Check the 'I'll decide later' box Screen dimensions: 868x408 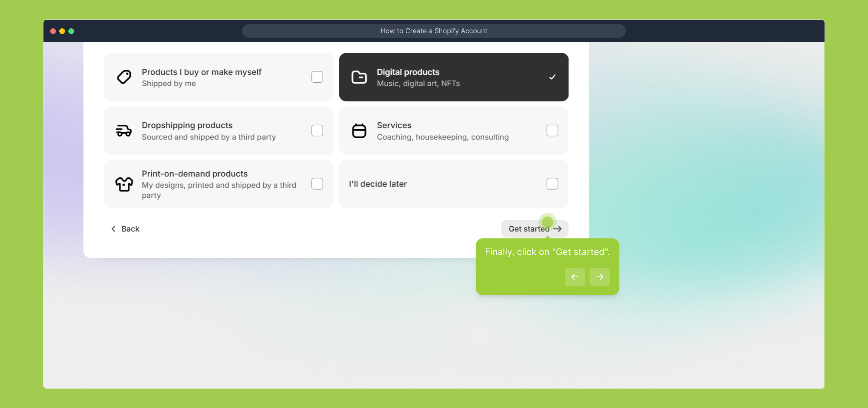[x=552, y=184]
